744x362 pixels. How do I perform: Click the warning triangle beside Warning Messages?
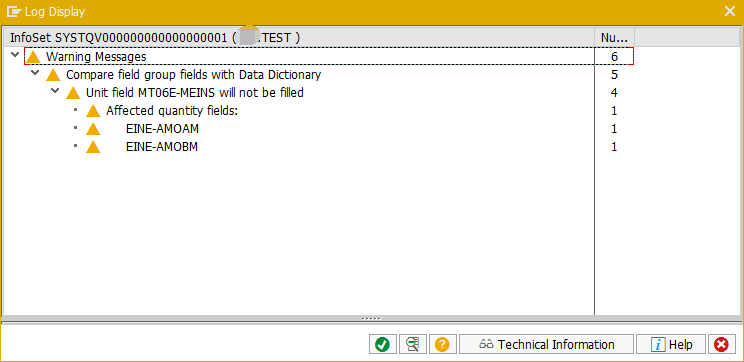(x=33, y=57)
